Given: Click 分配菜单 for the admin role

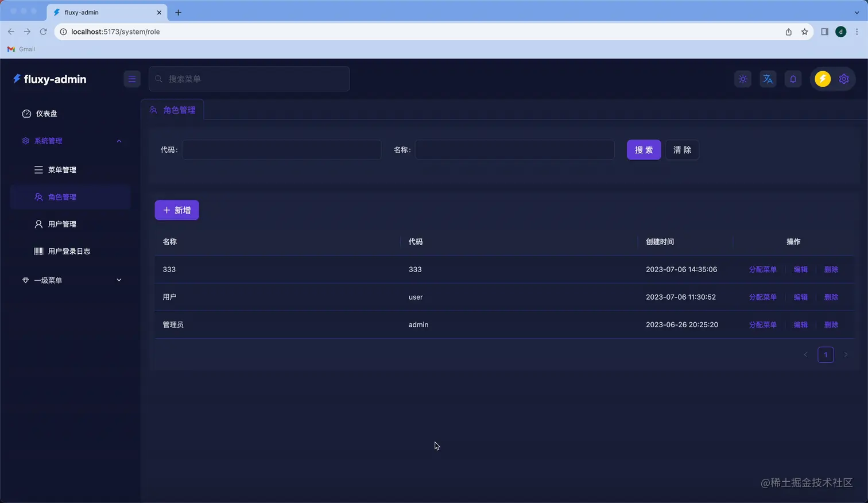Looking at the screenshot, I should pos(763,324).
